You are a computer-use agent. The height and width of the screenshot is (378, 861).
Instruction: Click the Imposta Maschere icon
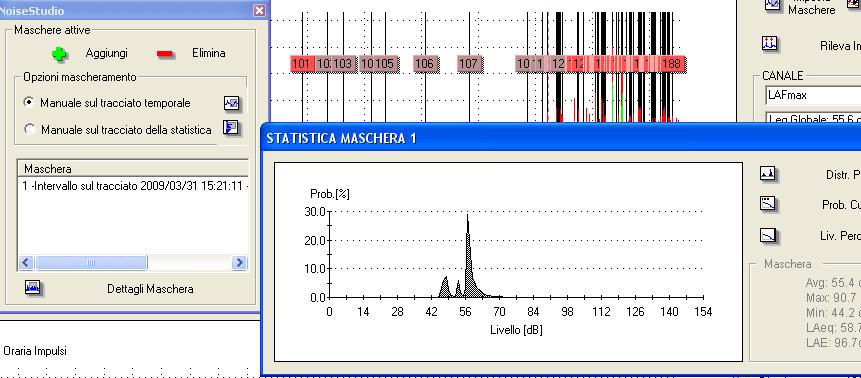[773, 5]
